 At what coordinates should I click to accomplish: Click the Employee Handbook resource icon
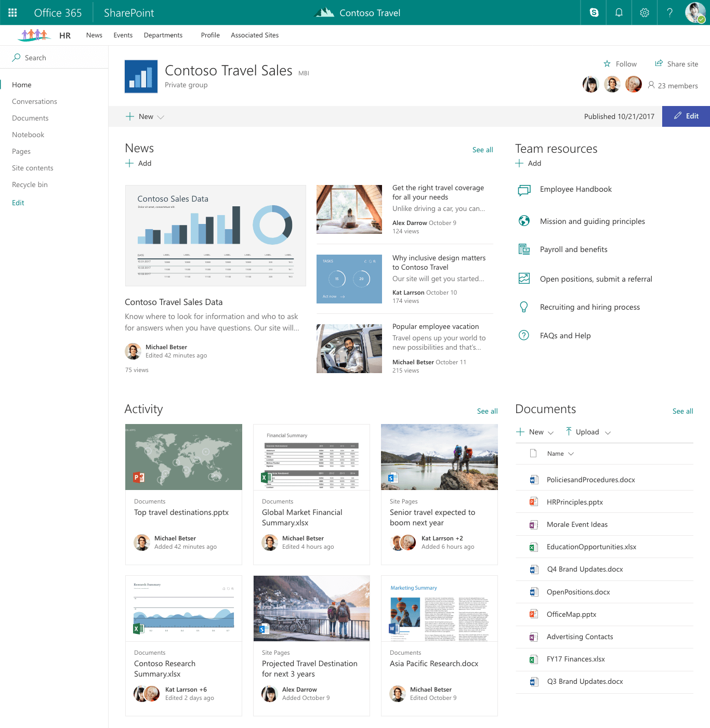524,189
